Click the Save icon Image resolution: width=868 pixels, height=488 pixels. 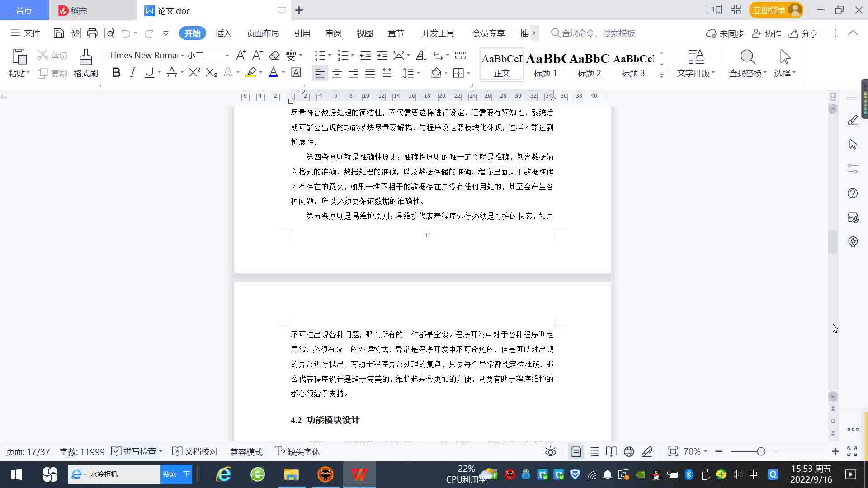tap(59, 33)
